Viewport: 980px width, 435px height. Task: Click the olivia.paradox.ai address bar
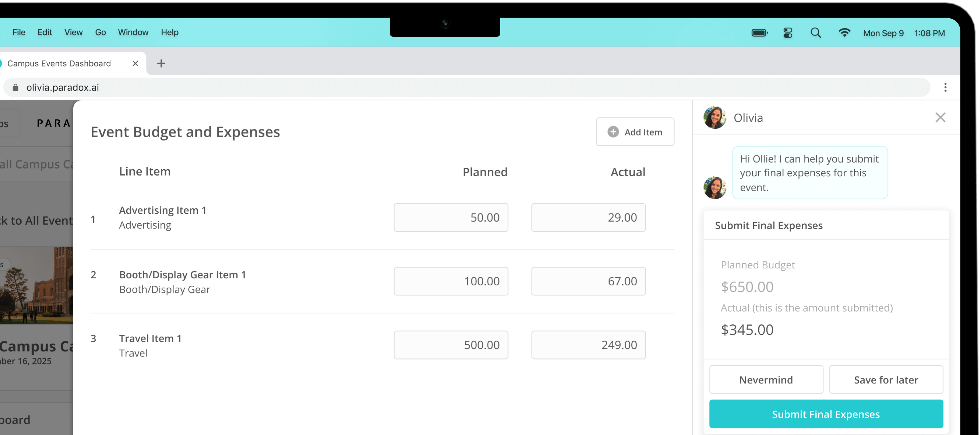tap(457, 87)
